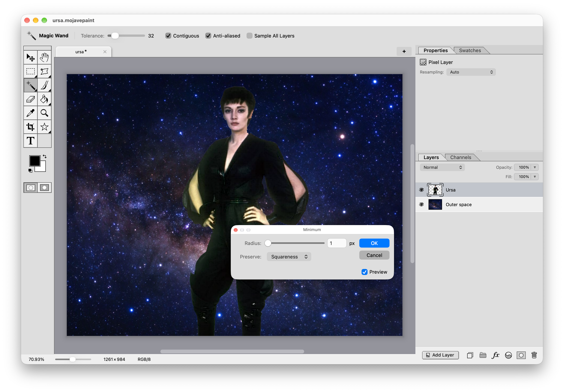Select the Move tool
This screenshot has height=392, width=564.
click(x=30, y=58)
